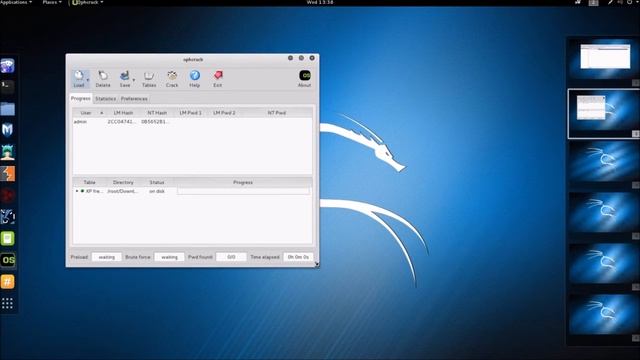Open the Applications menu in top bar
This screenshot has width=640, height=360.
16,2
